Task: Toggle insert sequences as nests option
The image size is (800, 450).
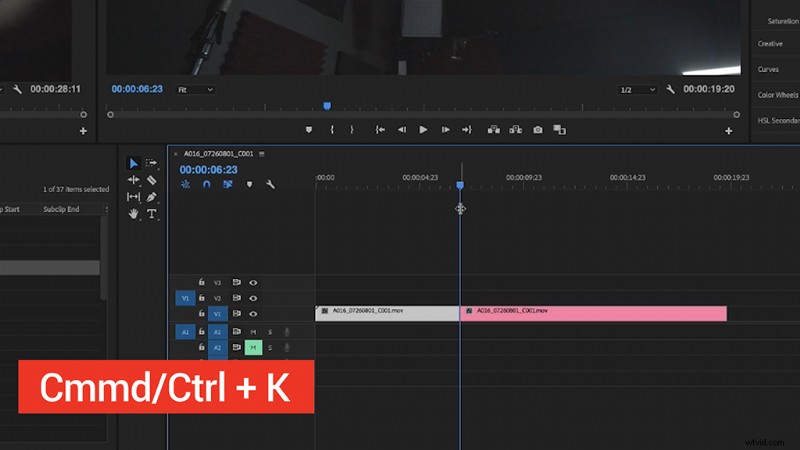Action: coord(185,184)
